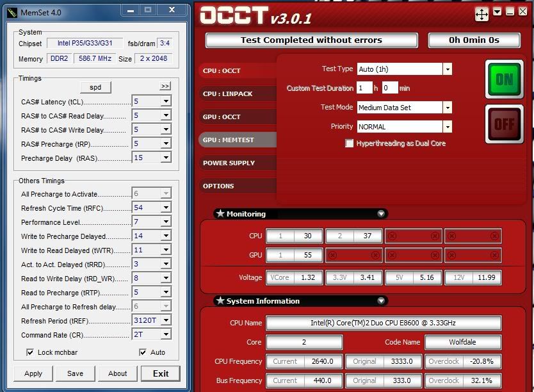Click the memory frequency 586.7 MHz field
The image size is (534, 392).
click(95, 58)
